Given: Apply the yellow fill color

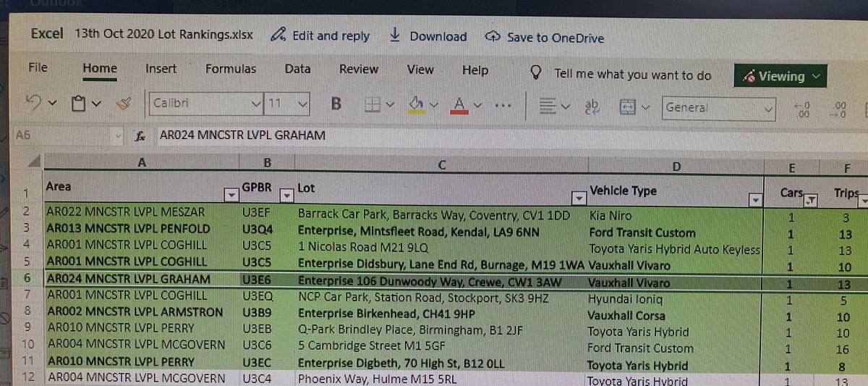Looking at the screenshot, I should (416, 106).
